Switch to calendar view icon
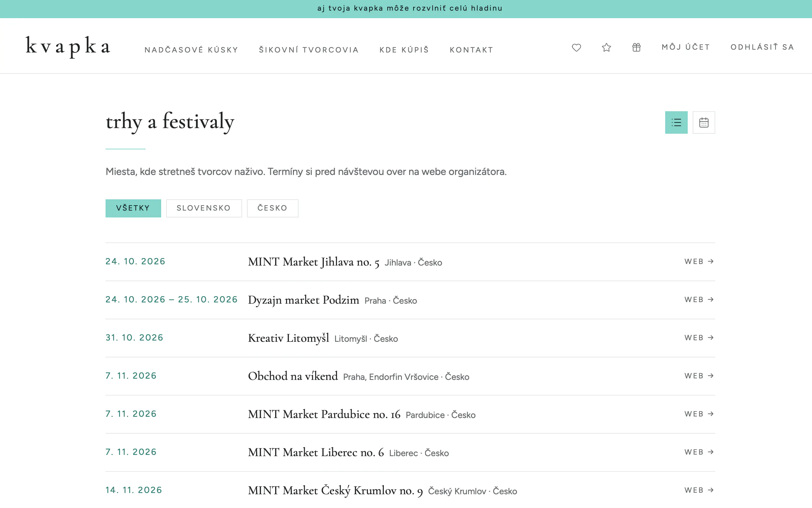Image resolution: width=812 pixels, height=508 pixels. click(x=704, y=122)
